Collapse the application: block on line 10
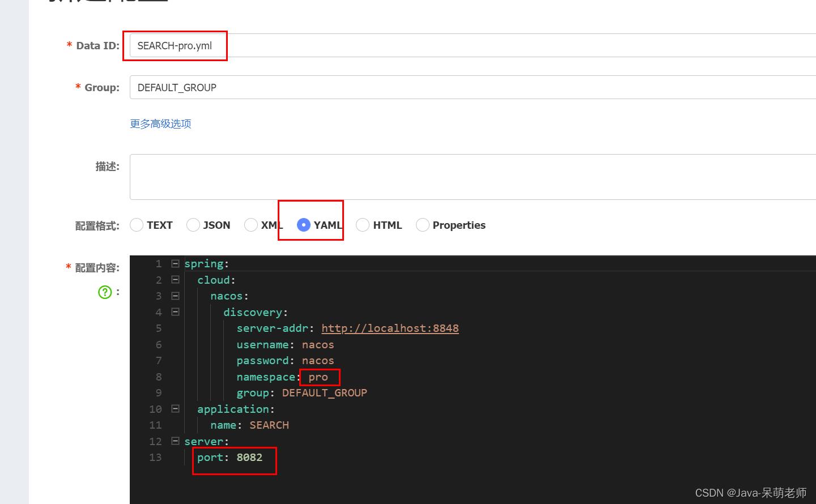 tap(175, 408)
